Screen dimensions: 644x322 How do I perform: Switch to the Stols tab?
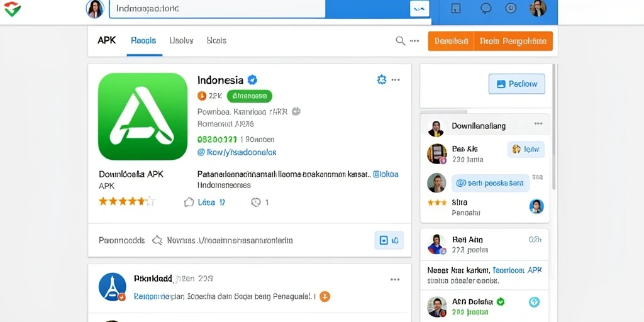point(216,40)
